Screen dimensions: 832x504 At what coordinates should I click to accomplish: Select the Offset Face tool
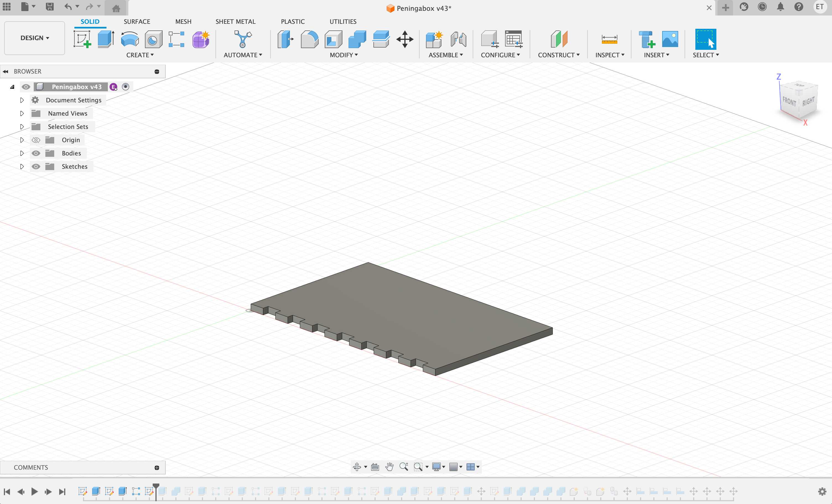tap(381, 39)
